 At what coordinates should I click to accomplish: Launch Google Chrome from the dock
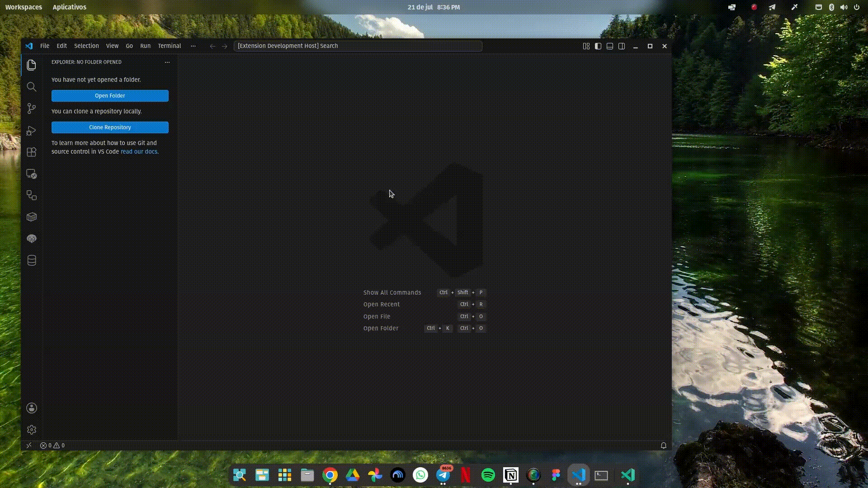[330, 475]
